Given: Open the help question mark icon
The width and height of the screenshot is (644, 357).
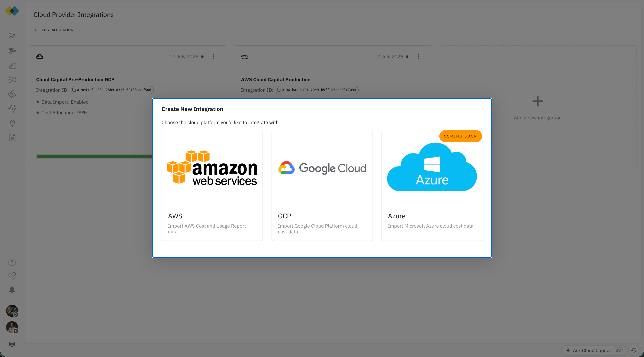Looking at the screenshot, I should pos(12,262).
